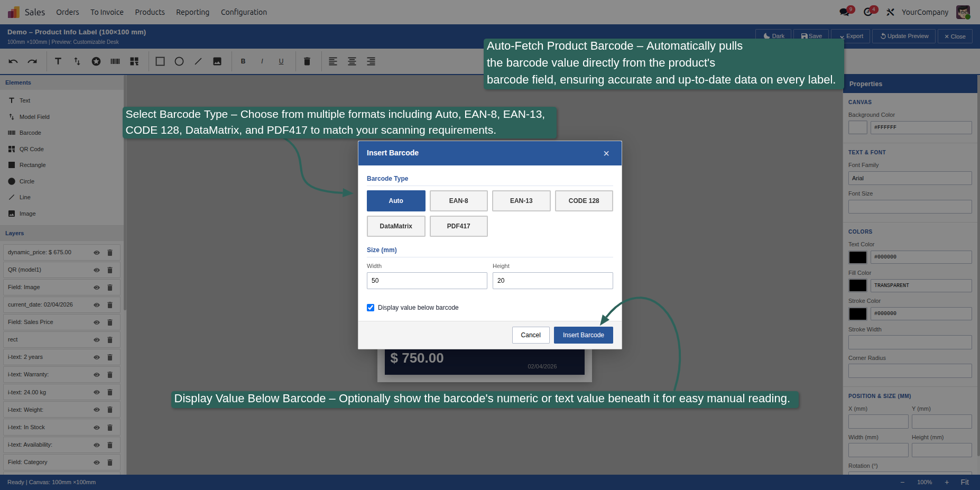This screenshot has width=980, height=490.
Task: Select the rectangle shape tool in toolbar
Action: tap(160, 61)
